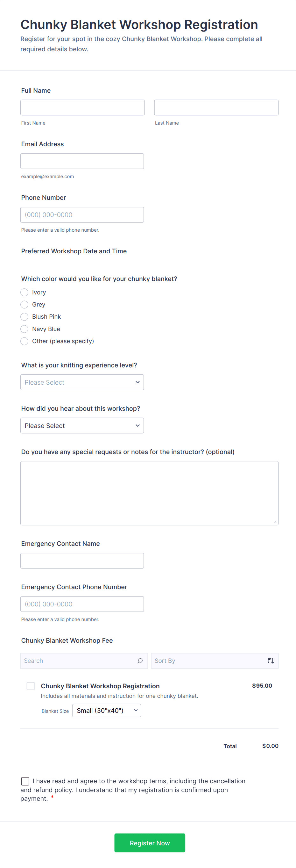Open the Sort By selector
Image resolution: width=296 pixels, height=868 pixels.
(x=209, y=661)
